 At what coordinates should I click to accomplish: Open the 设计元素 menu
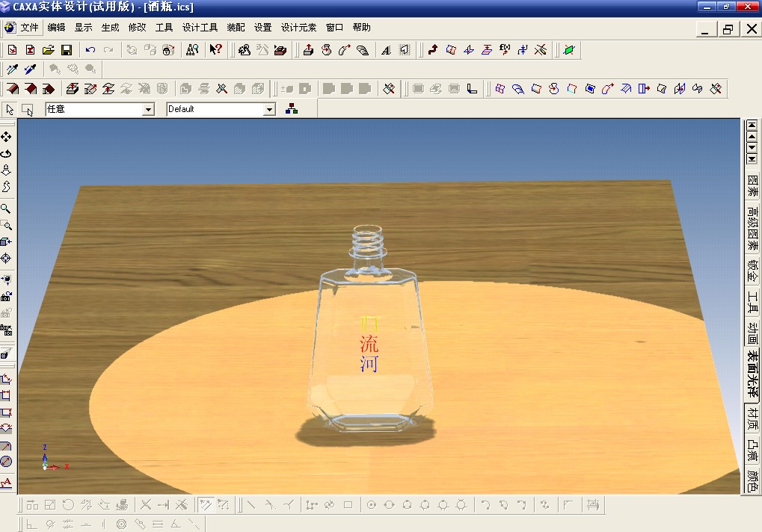coord(298,28)
